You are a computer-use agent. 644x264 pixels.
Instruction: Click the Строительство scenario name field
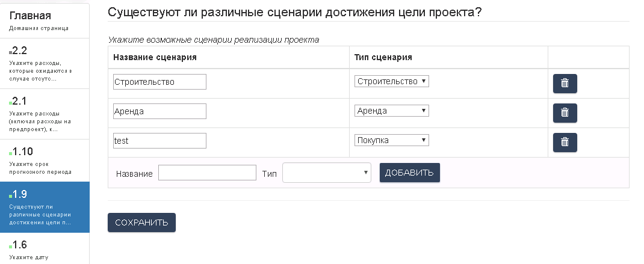pos(159,82)
